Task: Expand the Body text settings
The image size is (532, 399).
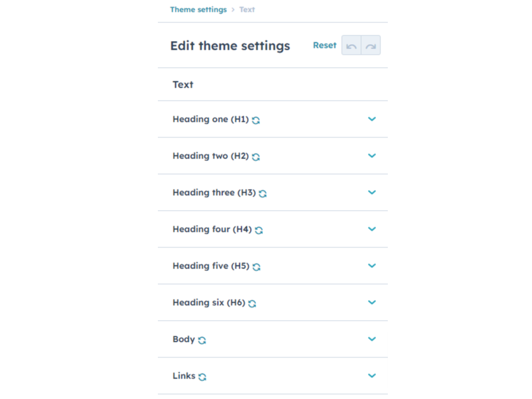Action: pyautogui.click(x=372, y=339)
